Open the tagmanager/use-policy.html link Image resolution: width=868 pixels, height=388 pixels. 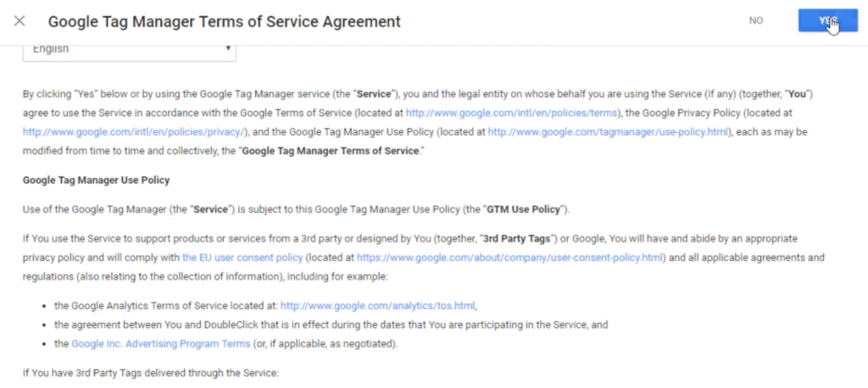tap(609, 132)
